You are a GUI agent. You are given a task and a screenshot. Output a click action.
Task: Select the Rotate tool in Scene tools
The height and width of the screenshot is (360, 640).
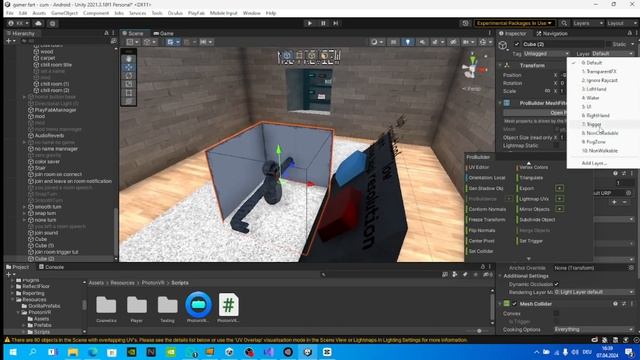[129, 76]
